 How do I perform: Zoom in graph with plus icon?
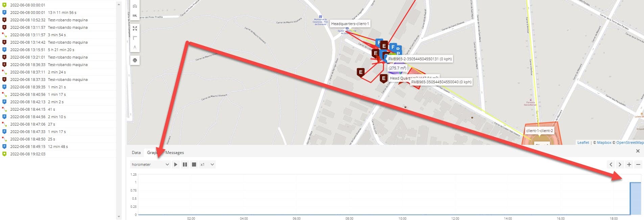pyautogui.click(x=629, y=164)
